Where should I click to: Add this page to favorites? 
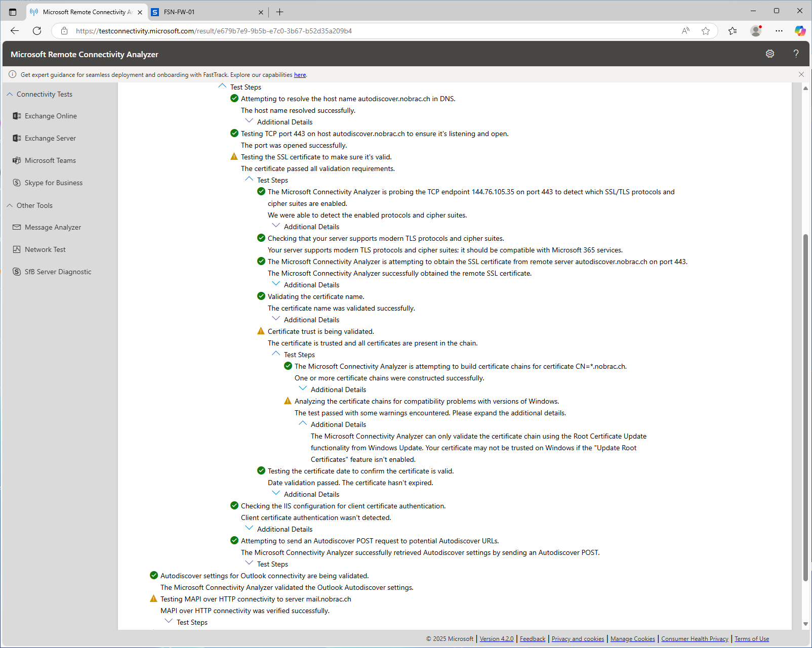pyautogui.click(x=706, y=31)
